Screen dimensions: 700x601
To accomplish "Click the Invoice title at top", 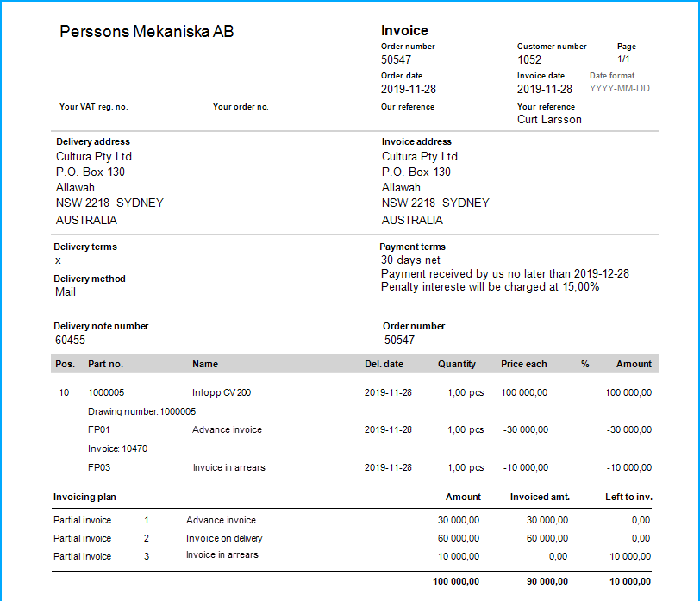I will coord(404,31).
